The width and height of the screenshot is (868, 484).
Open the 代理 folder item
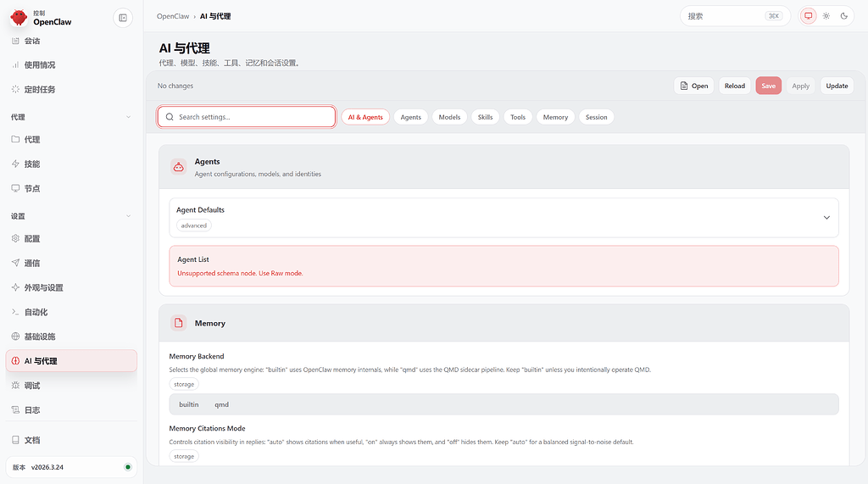tap(71, 140)
